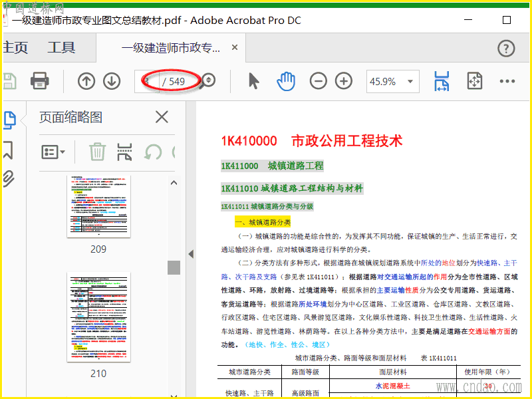The width and height of the screenshot is (532, 399).
Task: Enable fit-width scrolling page mode
Action: pos(442,81)
